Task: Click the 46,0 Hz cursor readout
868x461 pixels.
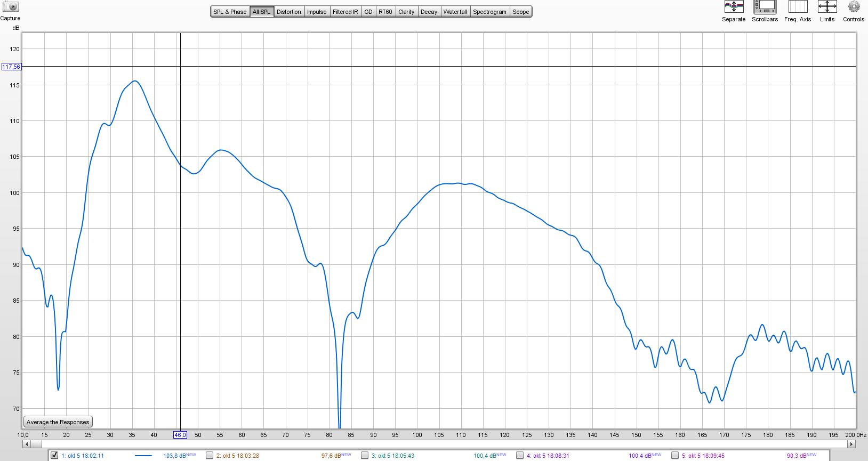Action: pos(180,435)
